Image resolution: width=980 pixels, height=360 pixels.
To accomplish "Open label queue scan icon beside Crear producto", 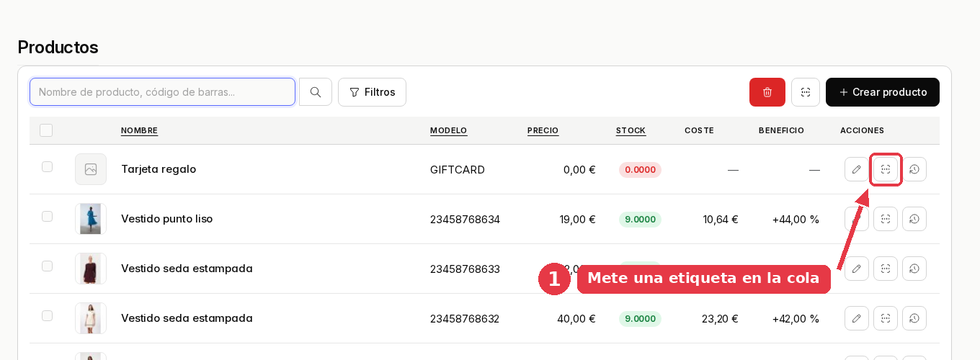I will [x=806, y=92].
